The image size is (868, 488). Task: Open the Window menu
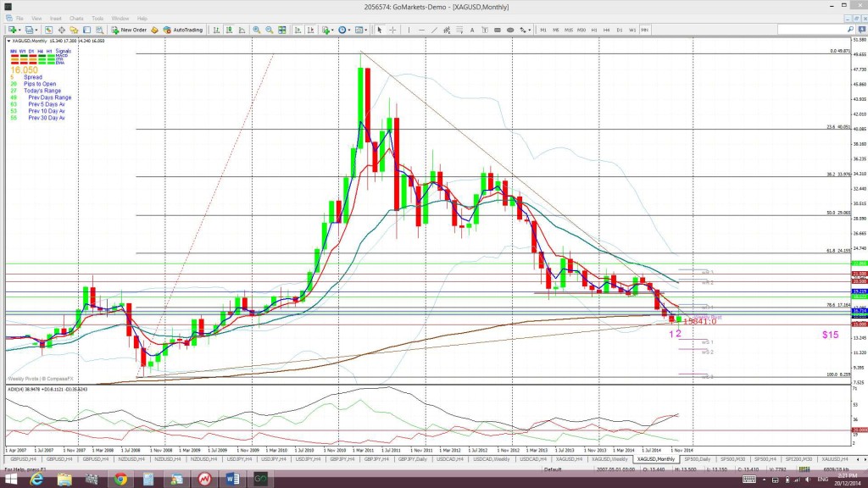[x=120, y=19]
